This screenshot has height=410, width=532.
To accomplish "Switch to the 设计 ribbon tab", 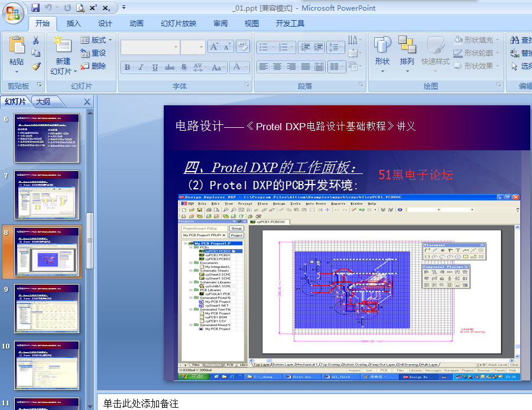I will coord(105,23).
